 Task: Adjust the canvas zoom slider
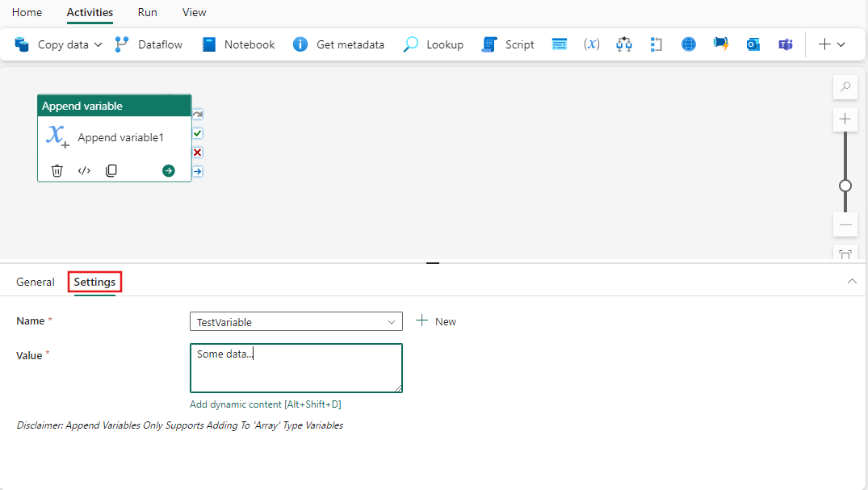coord(845,185)
